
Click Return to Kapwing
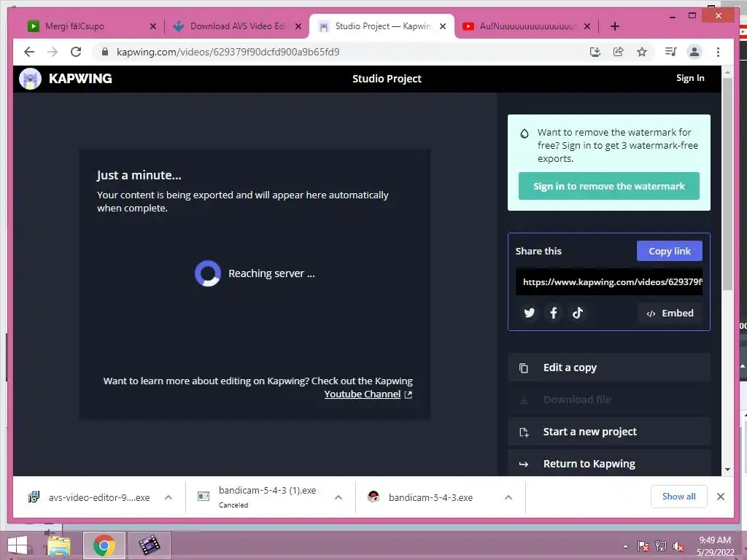click(x=609, y=463)
